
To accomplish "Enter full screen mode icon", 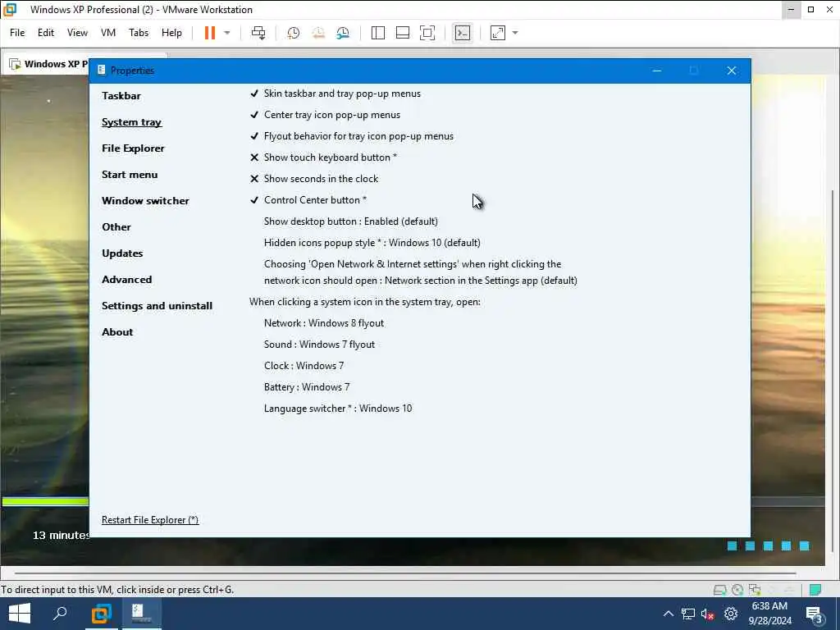I will 427,33.
